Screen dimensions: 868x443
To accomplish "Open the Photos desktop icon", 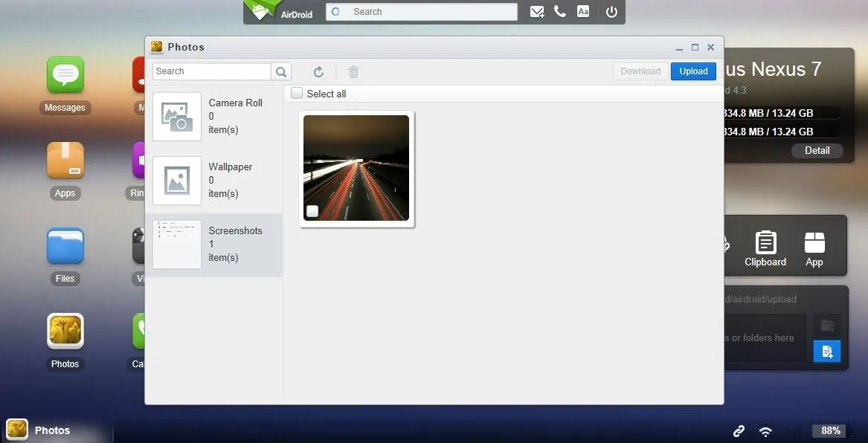I will coord(65,332).
